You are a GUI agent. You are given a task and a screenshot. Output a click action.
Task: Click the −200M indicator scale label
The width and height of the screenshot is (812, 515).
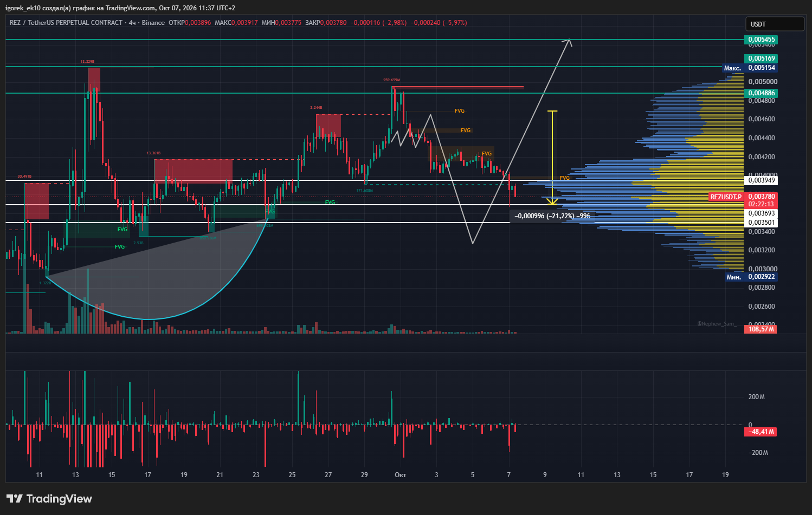tap(758, 453)
